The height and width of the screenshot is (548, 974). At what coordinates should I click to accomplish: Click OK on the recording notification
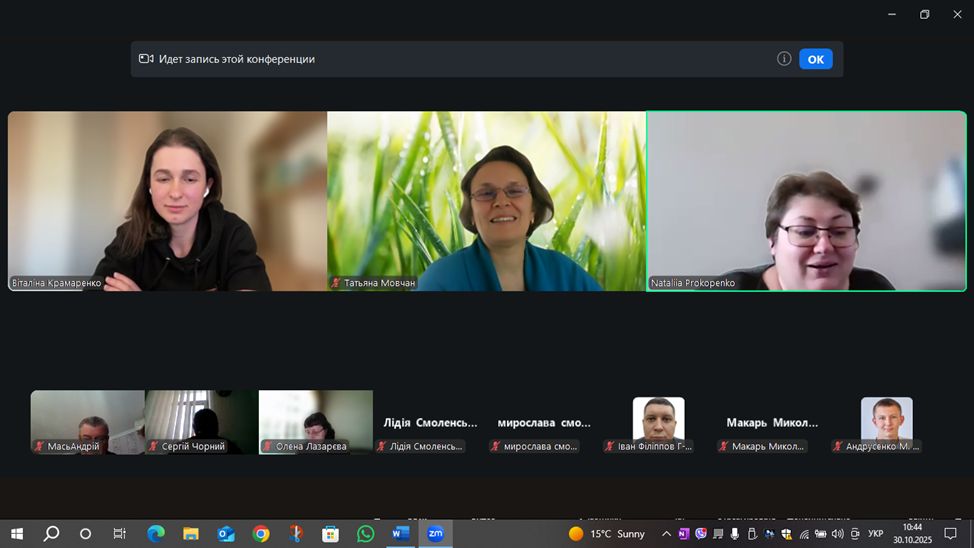[x=815, y=59]
